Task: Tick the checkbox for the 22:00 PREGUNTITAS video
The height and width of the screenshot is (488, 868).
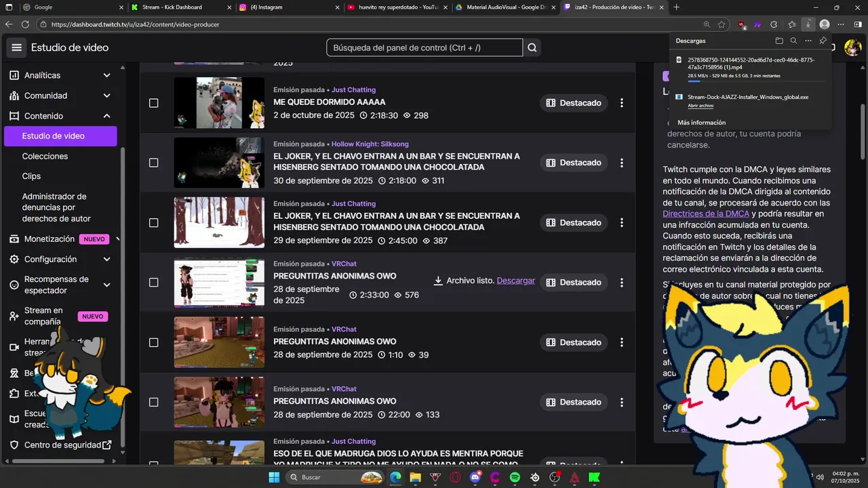Action: coord(153,402)
